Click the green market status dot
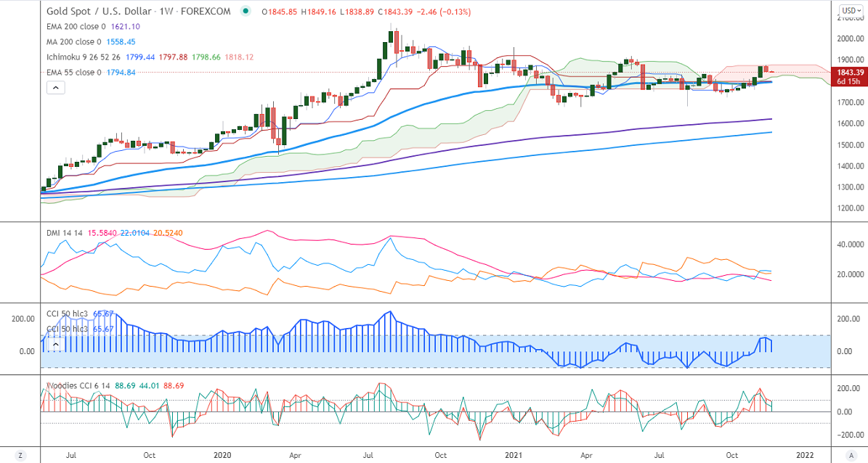The image size is (868, 463). (x=246, y=11)
